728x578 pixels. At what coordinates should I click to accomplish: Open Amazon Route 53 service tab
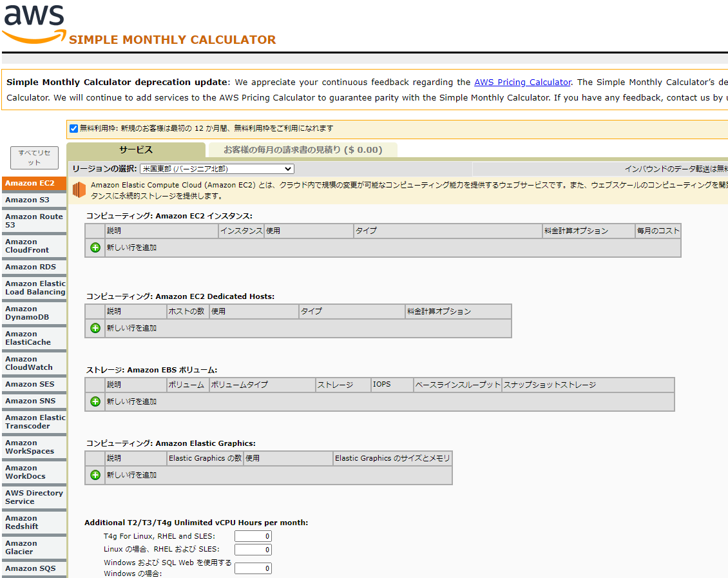pos(34,221)
